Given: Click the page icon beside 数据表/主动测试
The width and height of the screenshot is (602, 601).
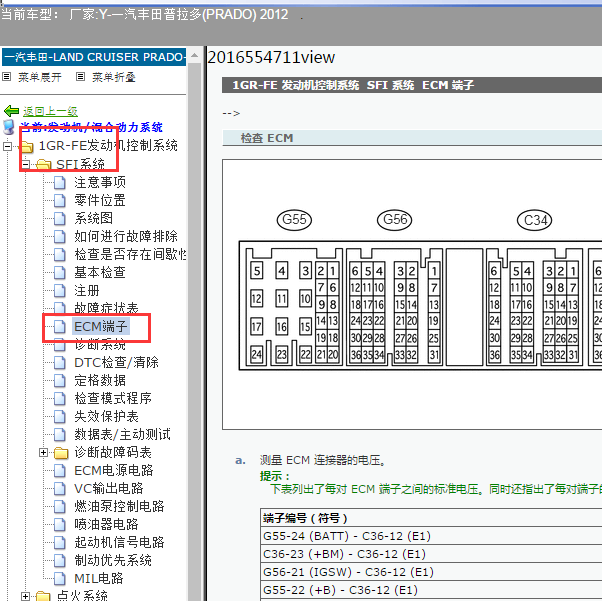Looking at the screenshot, I should (x=60, y=435).
